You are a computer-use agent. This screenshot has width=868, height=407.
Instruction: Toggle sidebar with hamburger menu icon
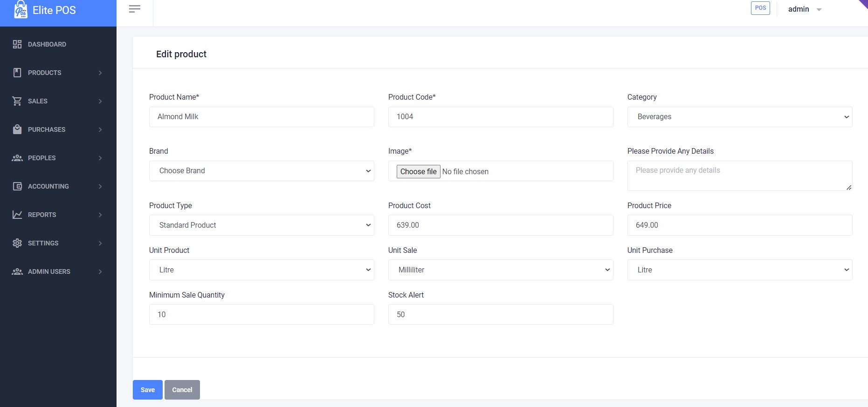coord(135,9)
